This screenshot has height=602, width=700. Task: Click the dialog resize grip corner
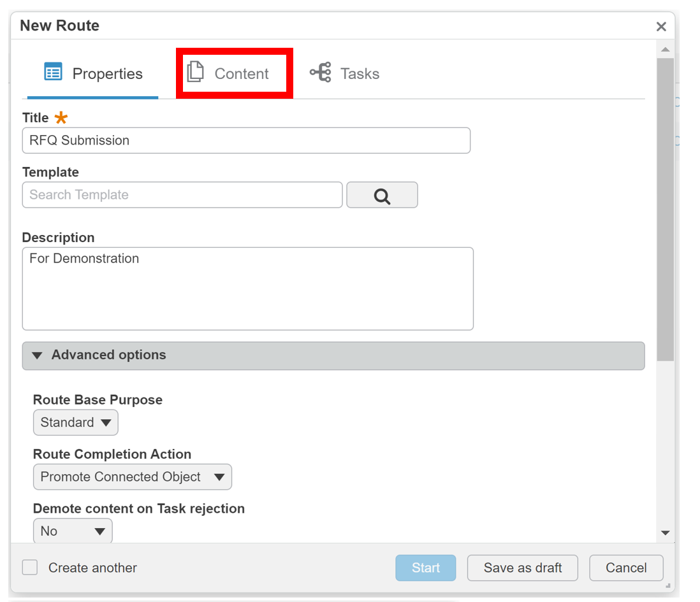click(668, 586)
